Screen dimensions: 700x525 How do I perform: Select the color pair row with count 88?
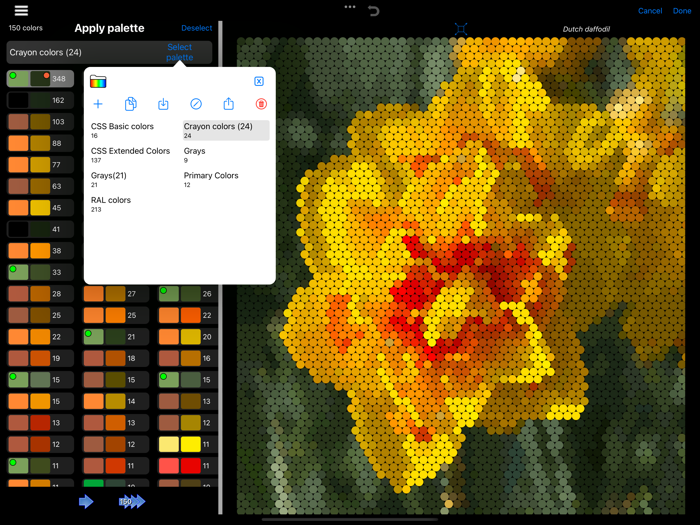pyautogui.click(x=40, y=143)
